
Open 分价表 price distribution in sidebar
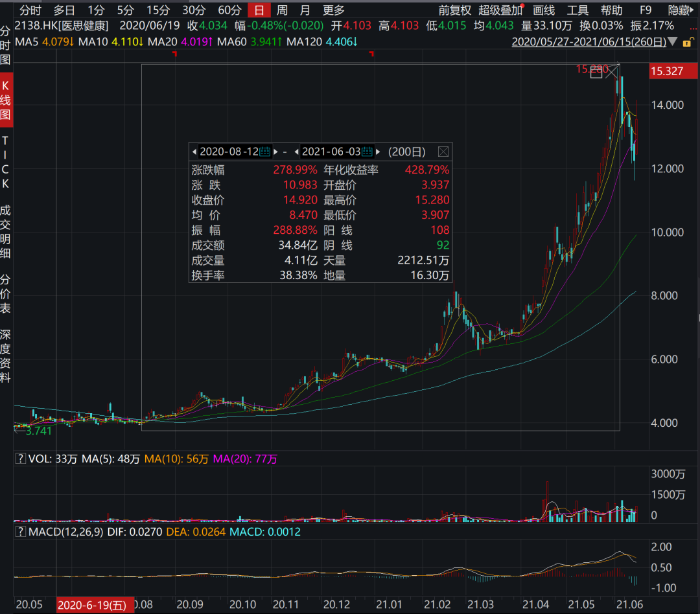pos(5,293)
